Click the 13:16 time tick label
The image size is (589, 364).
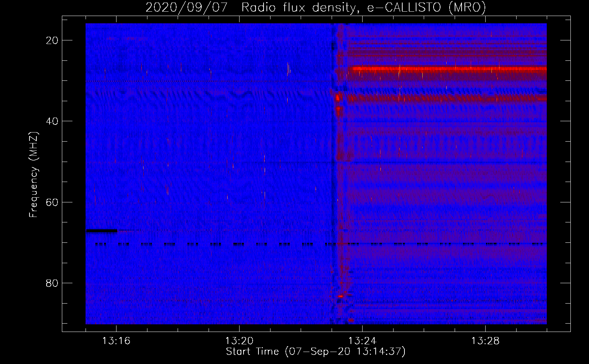116,341
